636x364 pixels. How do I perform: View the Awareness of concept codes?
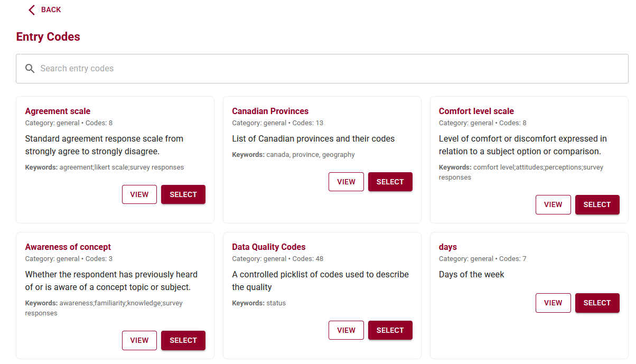[x=139, y=340]
